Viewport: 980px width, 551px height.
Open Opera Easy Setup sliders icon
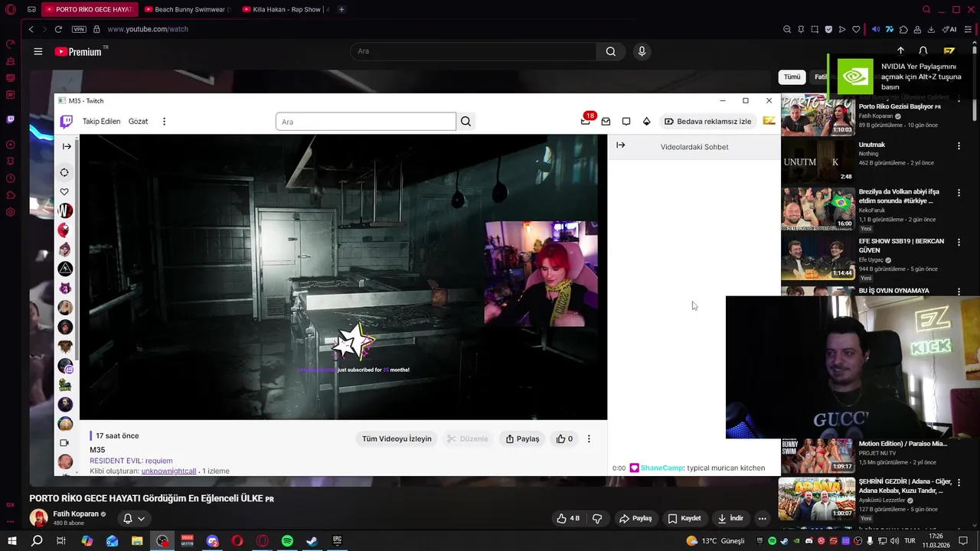pos(969,29)
